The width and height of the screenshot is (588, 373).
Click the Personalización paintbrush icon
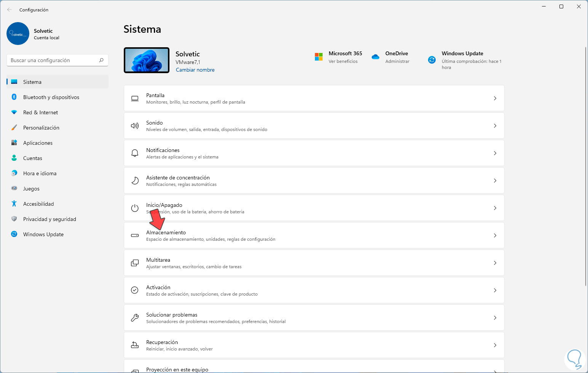14,128
